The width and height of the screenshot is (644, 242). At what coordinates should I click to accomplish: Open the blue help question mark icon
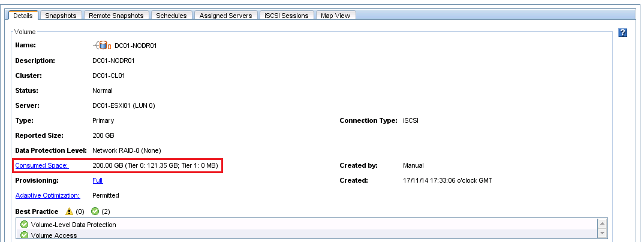point(622,33)
